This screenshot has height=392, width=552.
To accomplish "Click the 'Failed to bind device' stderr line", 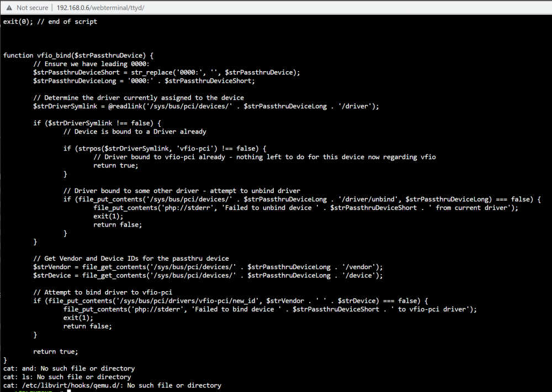I will pos(270,309).
